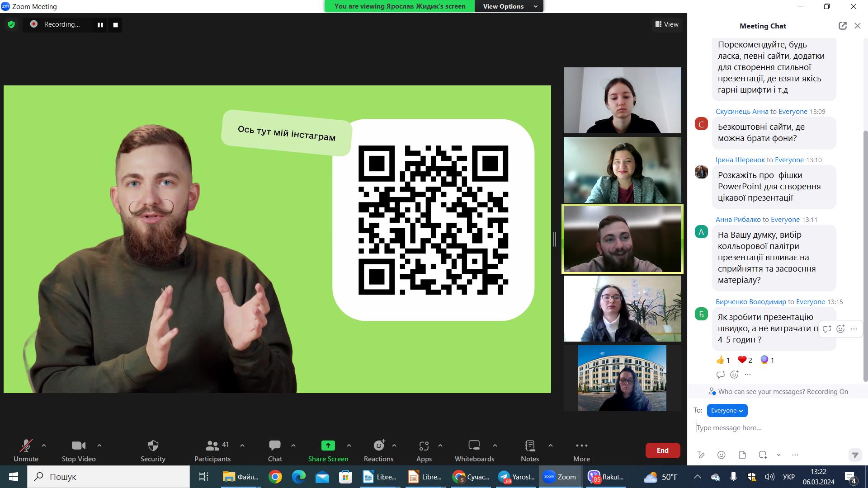
Task: Unmute the microphone
Action: [x=26, y=450]
